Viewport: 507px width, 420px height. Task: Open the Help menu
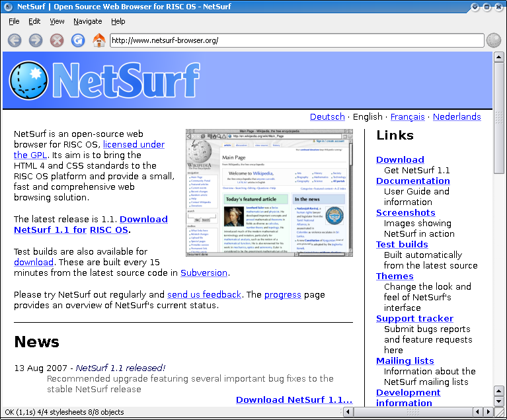[118, 21]
